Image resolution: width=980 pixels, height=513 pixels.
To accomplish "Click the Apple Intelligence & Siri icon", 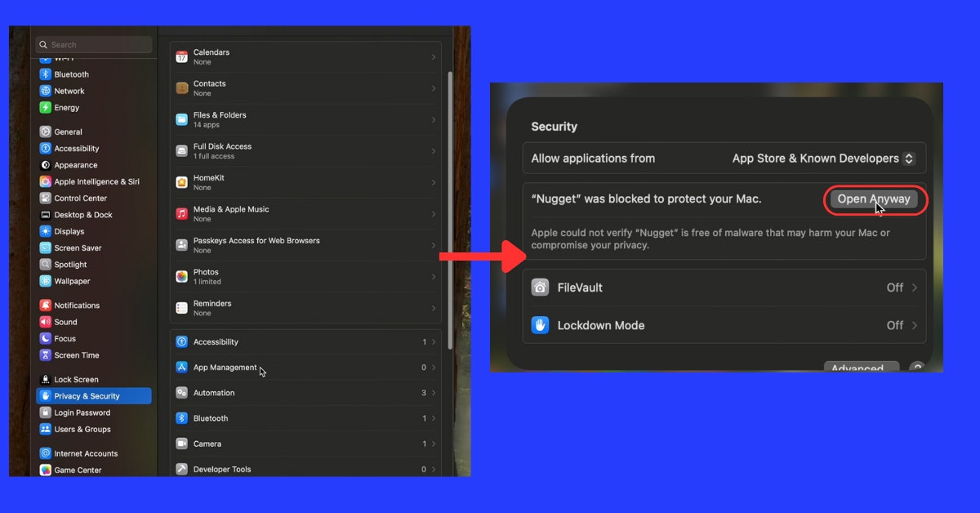I will [x=44, y=181].
